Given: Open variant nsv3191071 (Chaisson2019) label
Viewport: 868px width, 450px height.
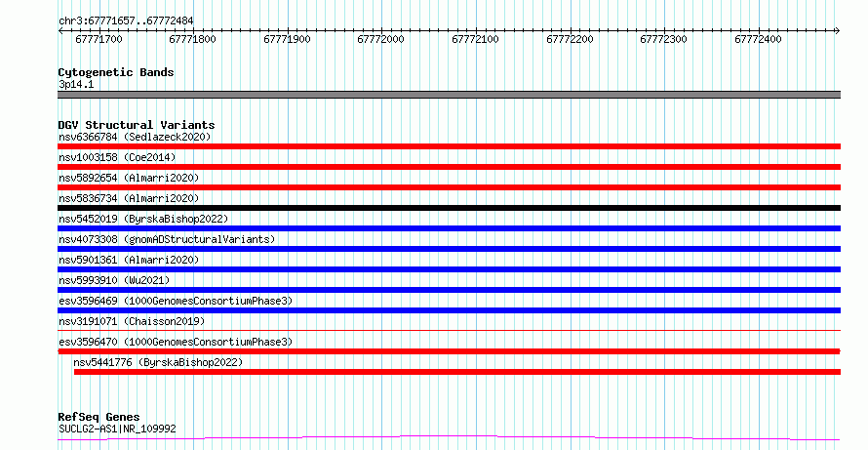Looking at the screenshot, I should 132,321.
